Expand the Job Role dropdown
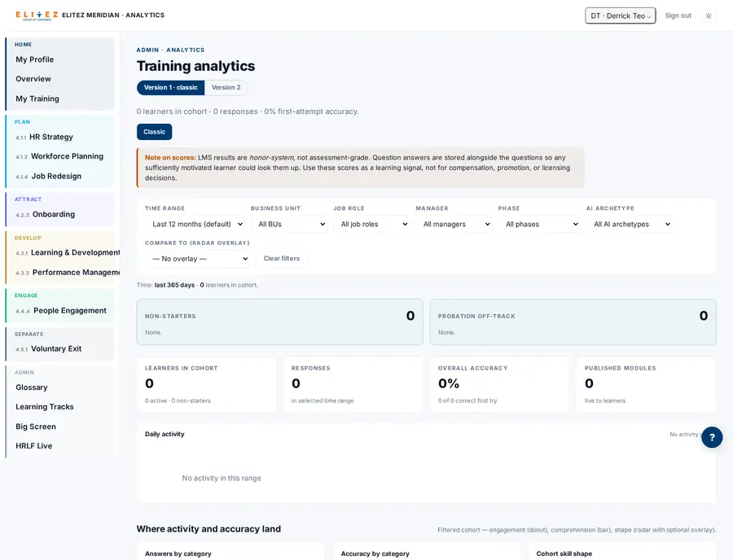This screenshot has width=733, height=560. point(371,224)
